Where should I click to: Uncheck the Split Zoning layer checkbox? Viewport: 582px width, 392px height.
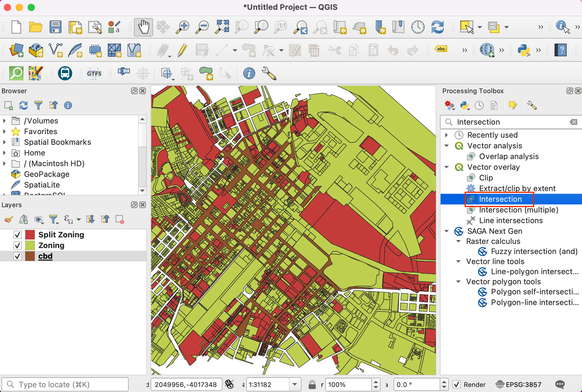18,235
